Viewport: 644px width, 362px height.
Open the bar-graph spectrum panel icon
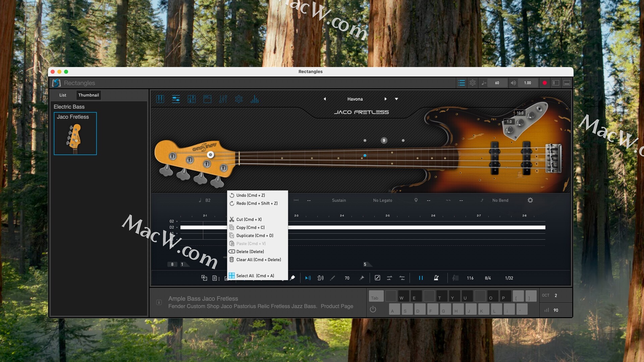(255, 99)
